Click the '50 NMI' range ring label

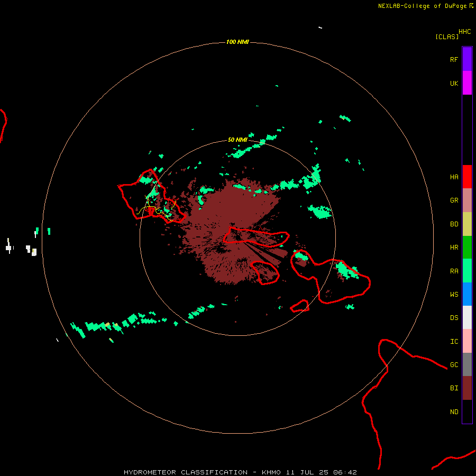click(237, 140)
